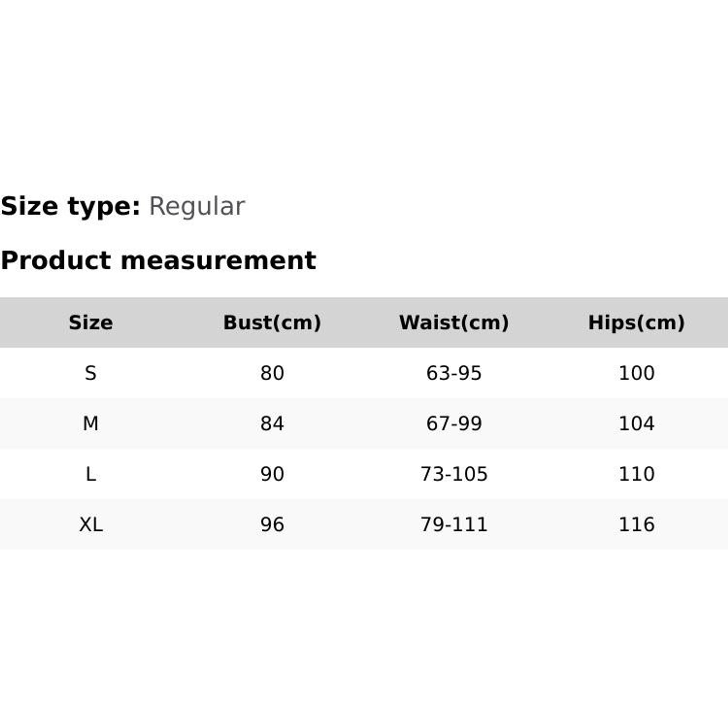Click the Regular size type text
The height and width of the screenshot is (728, 728).
(197, 207)
